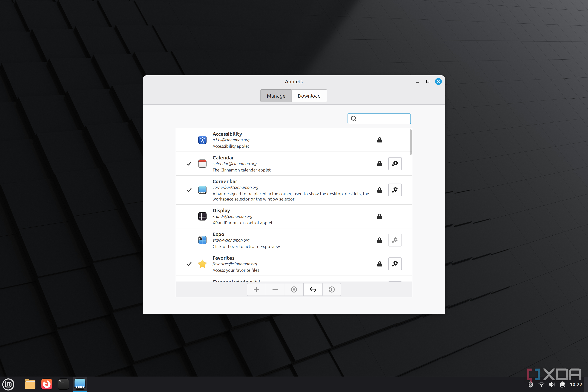Open the Firefox browser from the panel
Image resolution: width=588 pixels, height=392 pixels.
pyautogui.click(x=47, y=384)
